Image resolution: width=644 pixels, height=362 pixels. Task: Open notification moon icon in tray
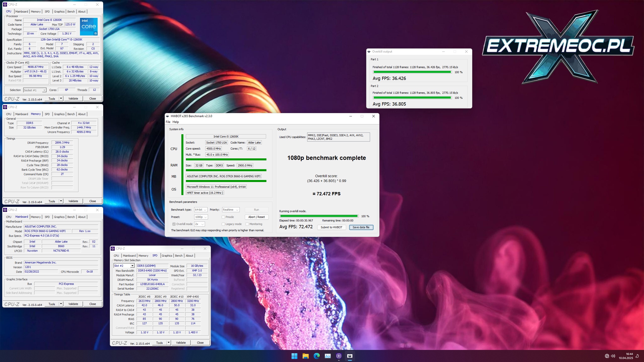pyautogui.click(x=637, y=356)
